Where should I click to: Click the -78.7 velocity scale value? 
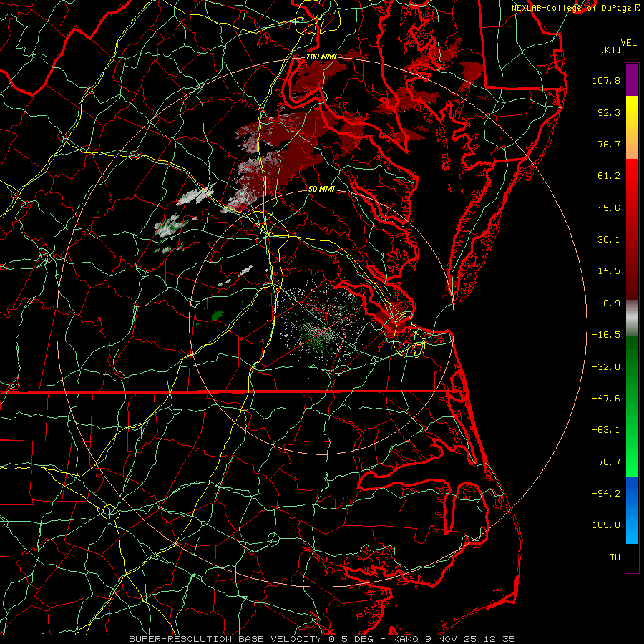606,462
